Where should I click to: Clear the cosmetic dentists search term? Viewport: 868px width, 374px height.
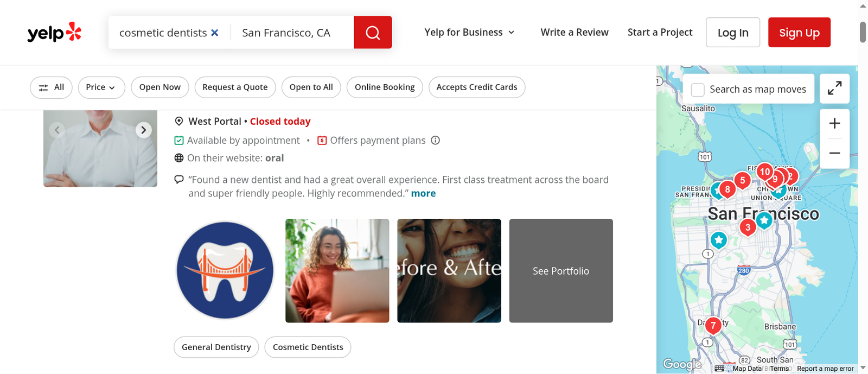click(215, 33)
